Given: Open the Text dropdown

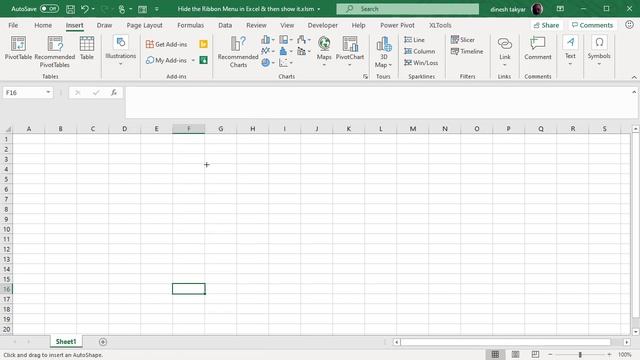Looking at the screenshot, I should [x=570, y=51].
